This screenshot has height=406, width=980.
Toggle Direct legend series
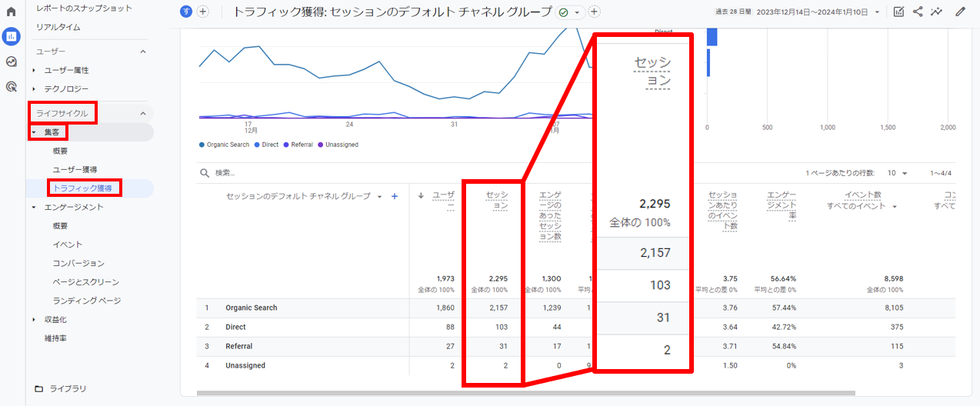click(x=266, y=145)
